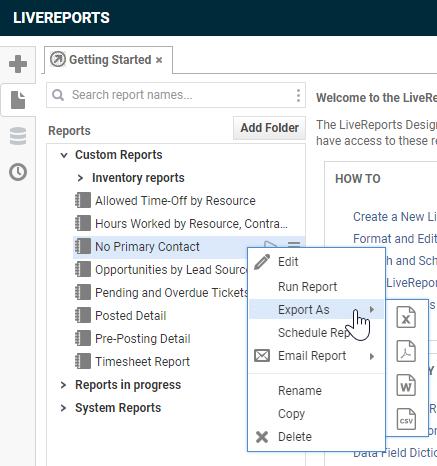The width and height of the screenshot is (437, 466).
Task: Open the Format and Edit link
Action: pyautogui.click(x=395, y=239)
